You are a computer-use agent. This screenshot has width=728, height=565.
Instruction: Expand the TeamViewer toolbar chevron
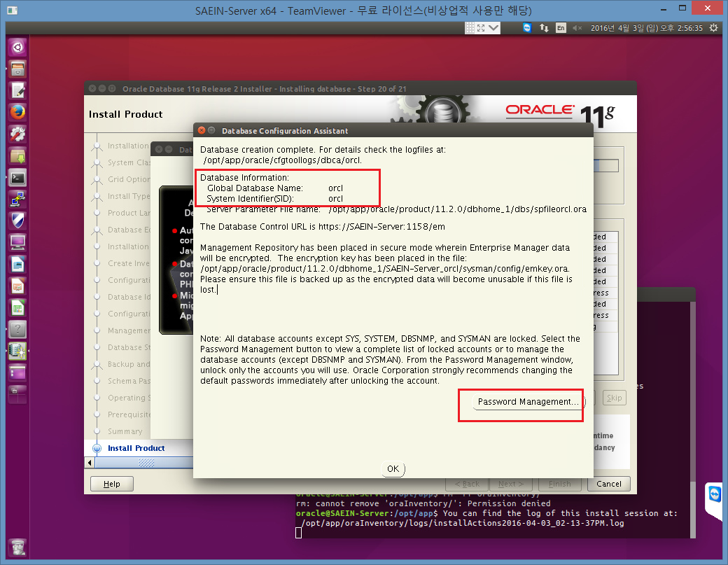(x=493, y=28)
